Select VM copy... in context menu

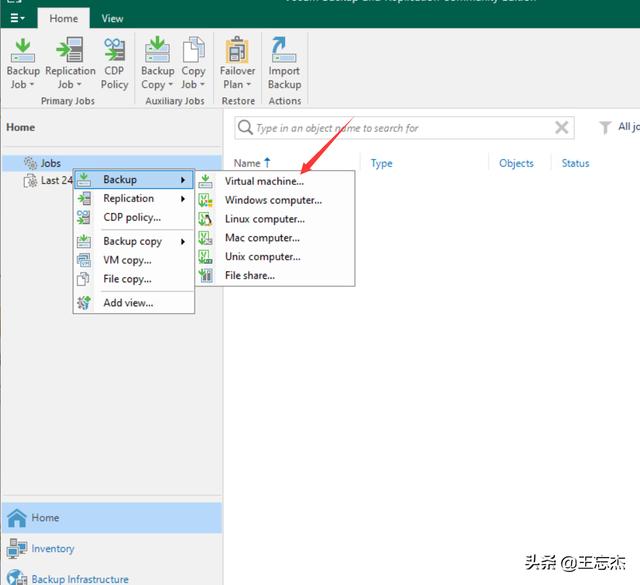133,260
